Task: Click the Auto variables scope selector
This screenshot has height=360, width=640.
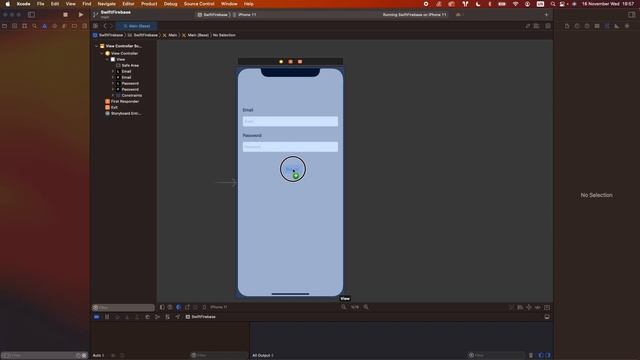Action: (x=98, y=356)
